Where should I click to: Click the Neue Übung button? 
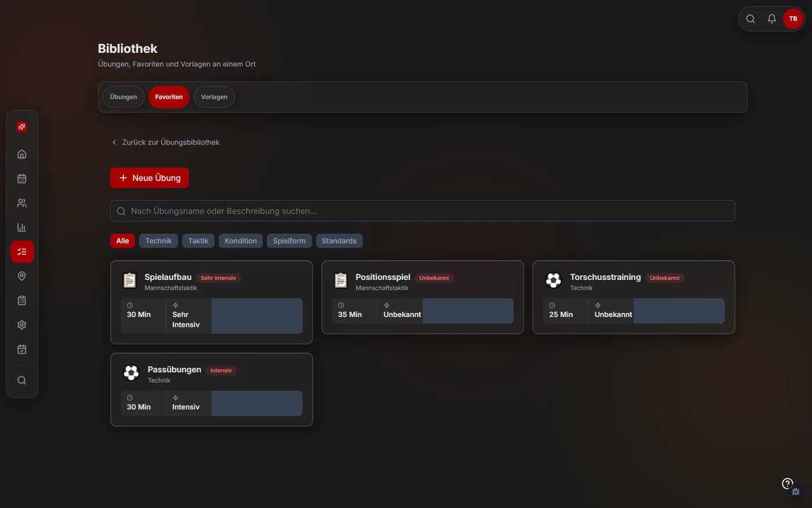(x=150, y=178)
